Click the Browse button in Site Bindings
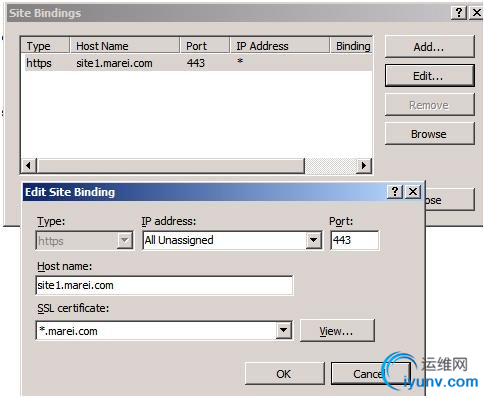 point(429,134)
